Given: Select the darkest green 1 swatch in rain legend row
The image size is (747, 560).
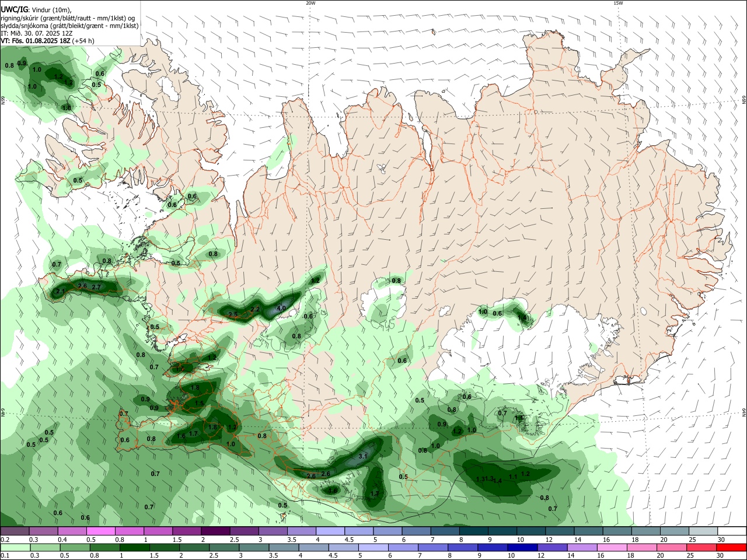Looking at the screenshot, I should pyautogui.click(x=134, y=547).
